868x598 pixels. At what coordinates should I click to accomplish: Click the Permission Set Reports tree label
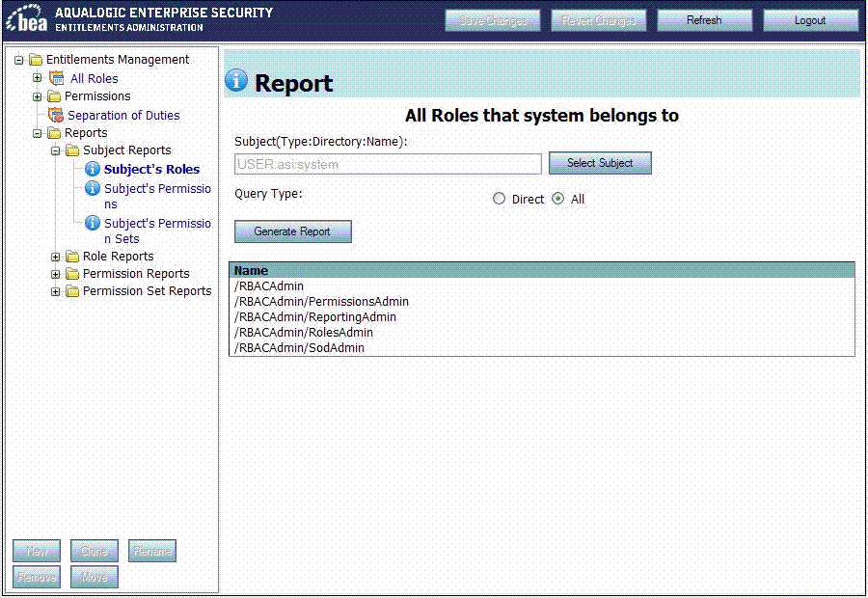click(x=148, y=291)
